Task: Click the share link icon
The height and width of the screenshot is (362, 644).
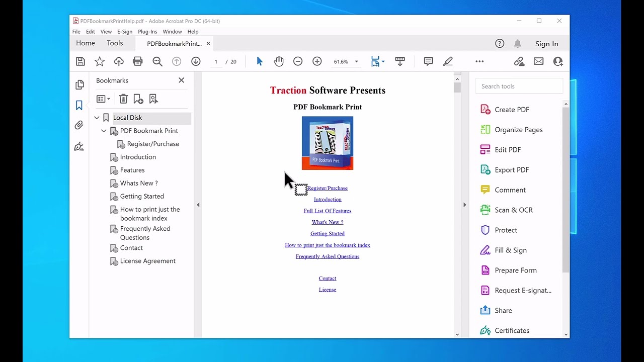Action: [519, 61]
